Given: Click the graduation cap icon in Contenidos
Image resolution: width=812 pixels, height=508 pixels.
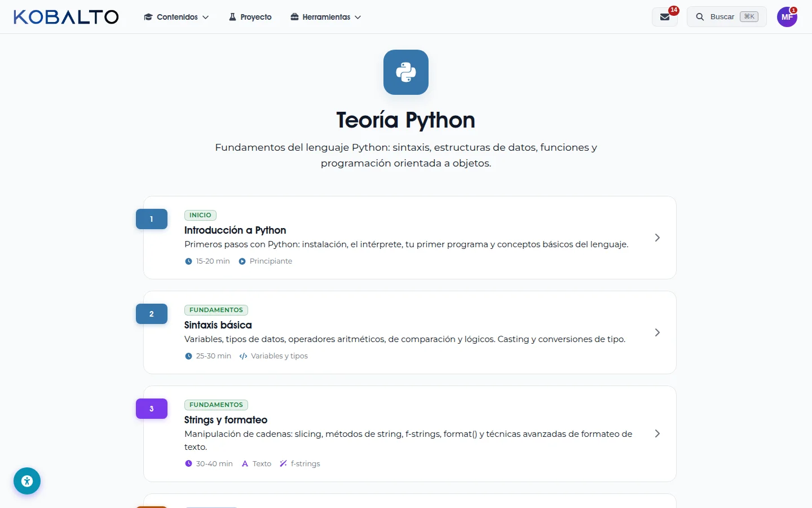Looking at the screenshot, I should tap(148, 17).
